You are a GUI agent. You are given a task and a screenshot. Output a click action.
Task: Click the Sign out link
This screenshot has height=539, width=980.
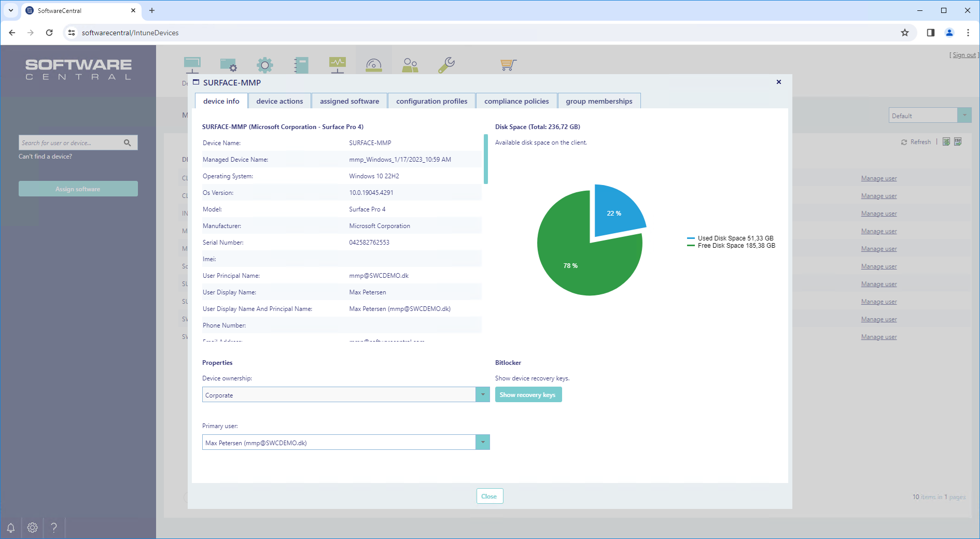pyautogui.click(x=964, y=55)
